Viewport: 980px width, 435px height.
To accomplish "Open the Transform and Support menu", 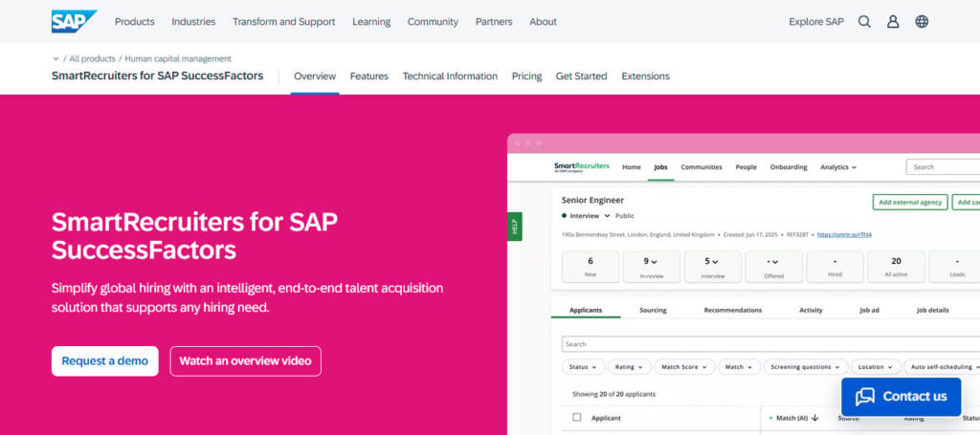I will click(x=283, y=22).
